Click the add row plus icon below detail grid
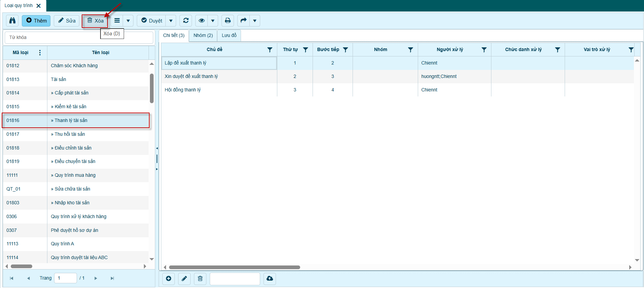The height and width of the screenshot is (288, 644). (168, 279)
